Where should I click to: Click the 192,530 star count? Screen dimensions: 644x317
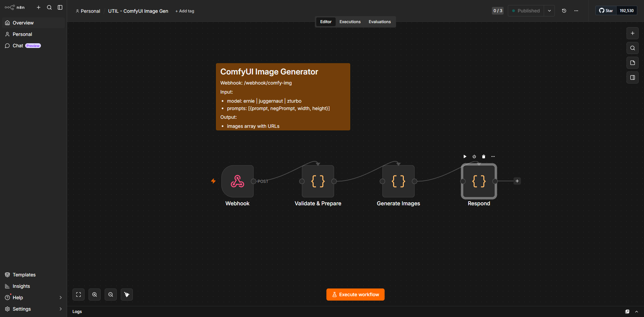(x=627, y=11)
